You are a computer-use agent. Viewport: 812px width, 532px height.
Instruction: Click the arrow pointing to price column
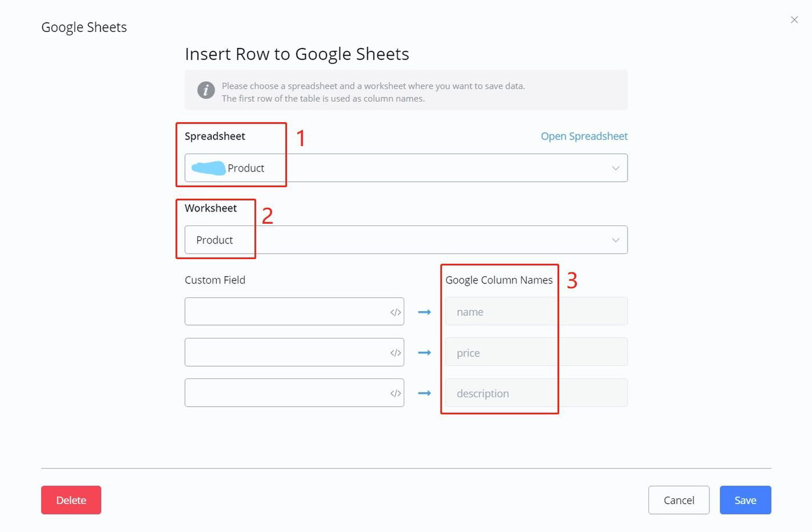(x=425, y=353)
